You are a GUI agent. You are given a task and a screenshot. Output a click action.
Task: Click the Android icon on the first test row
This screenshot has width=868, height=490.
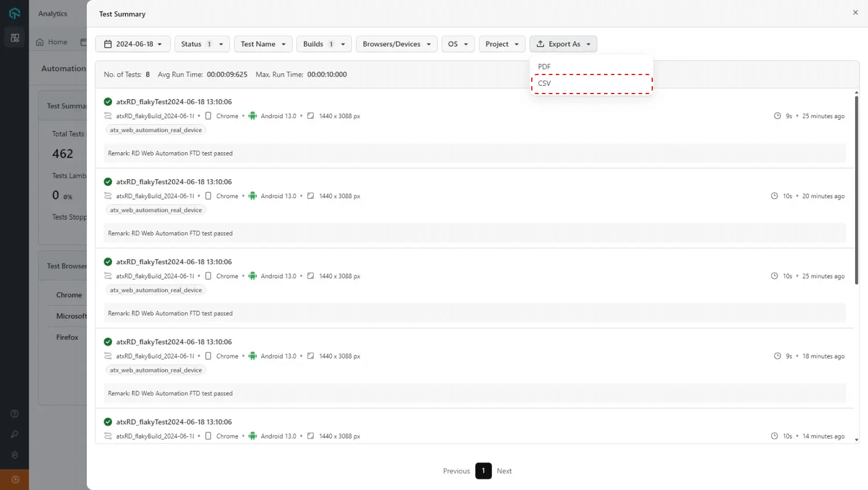253,116
